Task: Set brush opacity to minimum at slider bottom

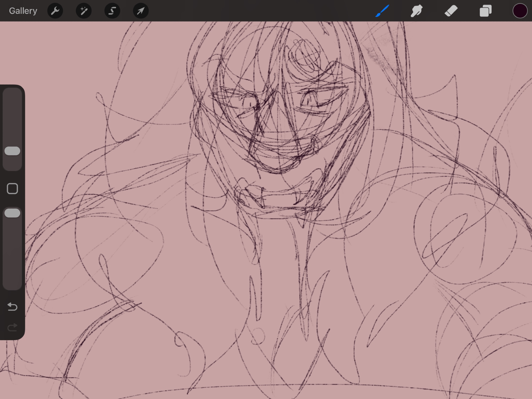Action: coord(13,286)
